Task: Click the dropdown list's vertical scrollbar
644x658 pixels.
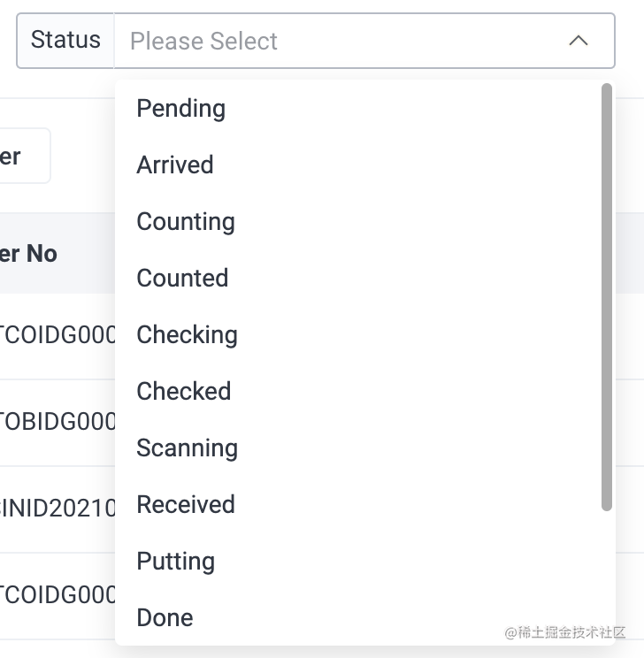Action: tap(607, 296)
